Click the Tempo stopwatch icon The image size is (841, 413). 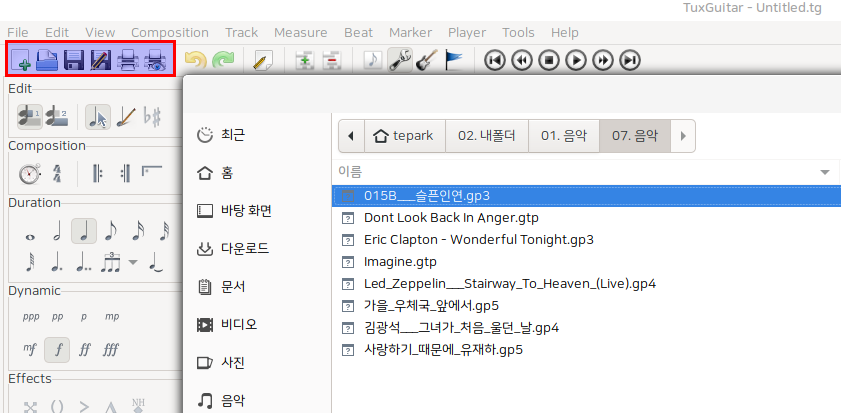point(29,174)
